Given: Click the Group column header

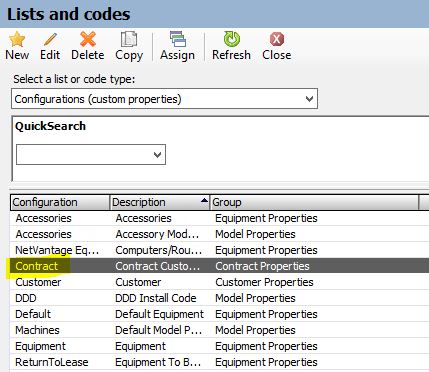Looking at the screenshot, I should [x=314, y=202].
